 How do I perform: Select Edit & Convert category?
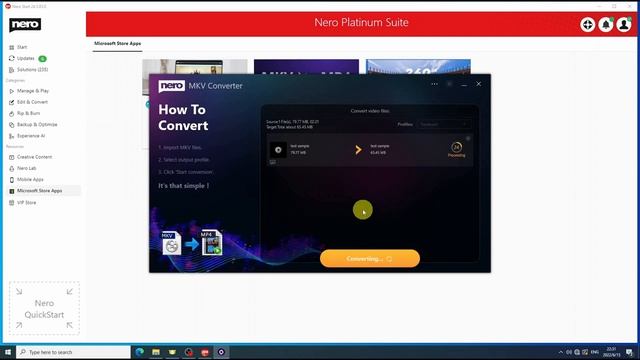coord(32,102)
